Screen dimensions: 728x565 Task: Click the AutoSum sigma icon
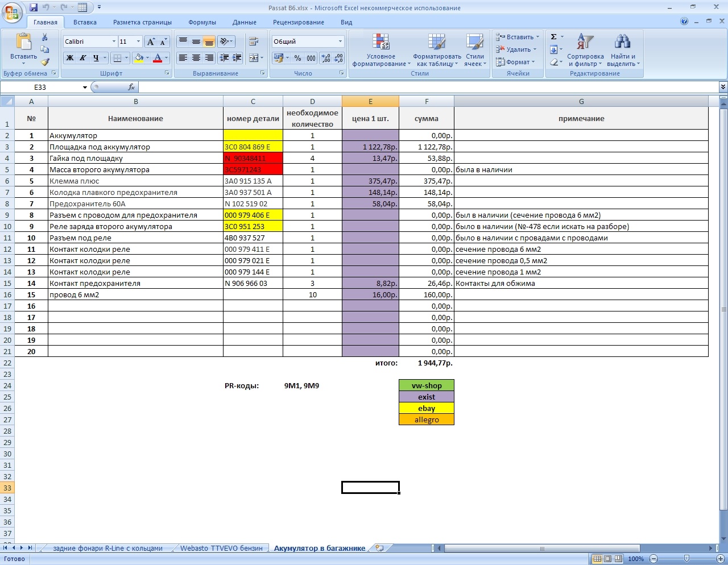click(553, 37)
